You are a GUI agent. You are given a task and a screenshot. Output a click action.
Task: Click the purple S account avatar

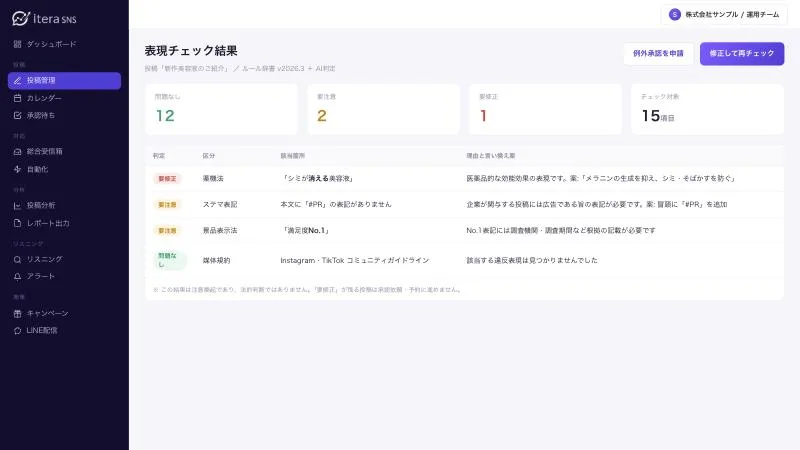(674, 15)
